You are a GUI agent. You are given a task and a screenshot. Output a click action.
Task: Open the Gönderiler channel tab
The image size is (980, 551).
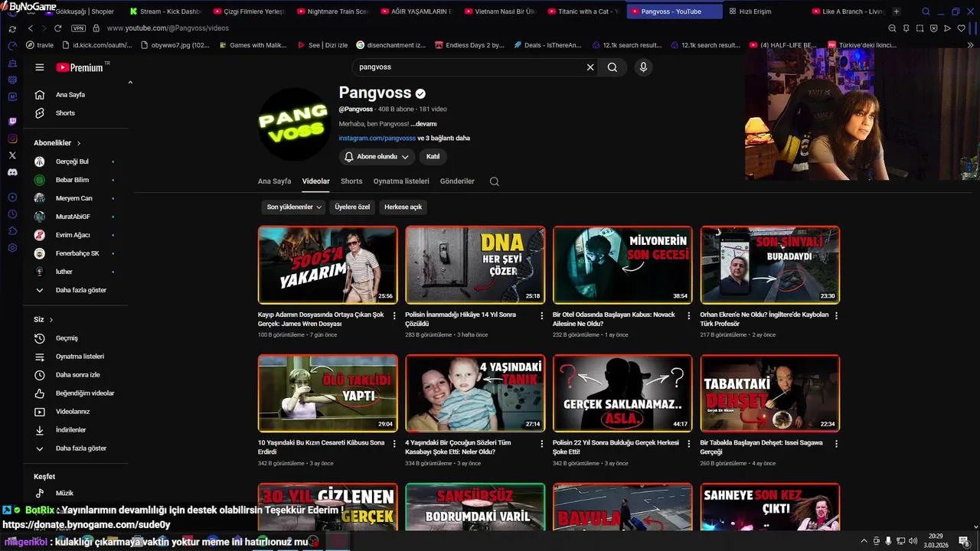(x=457, y=181)
